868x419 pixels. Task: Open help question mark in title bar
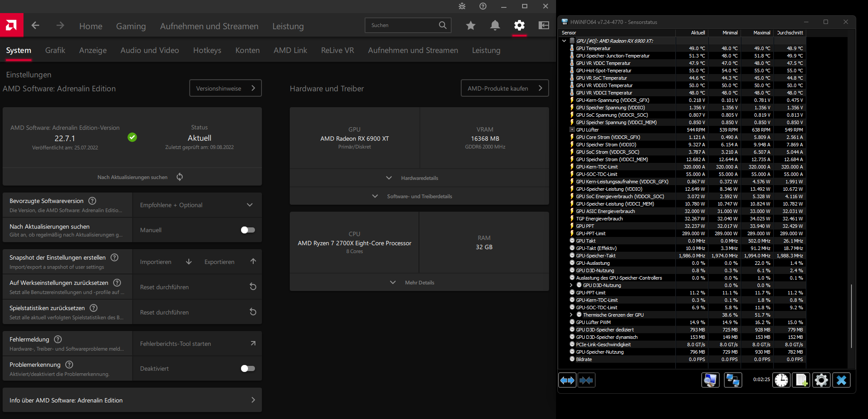coord(483,6)
